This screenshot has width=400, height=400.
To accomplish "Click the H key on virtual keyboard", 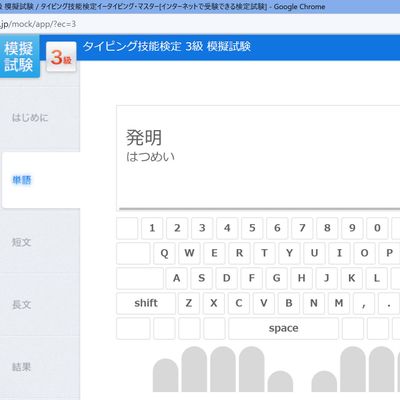I will coord(302,278).
